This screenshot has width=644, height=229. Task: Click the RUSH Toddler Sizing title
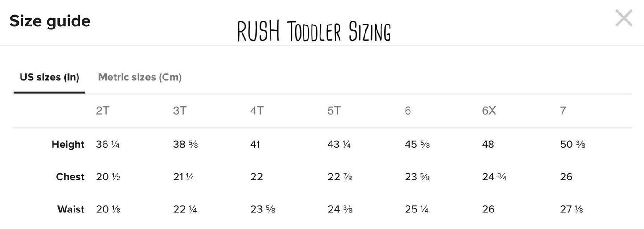(314, 32)
